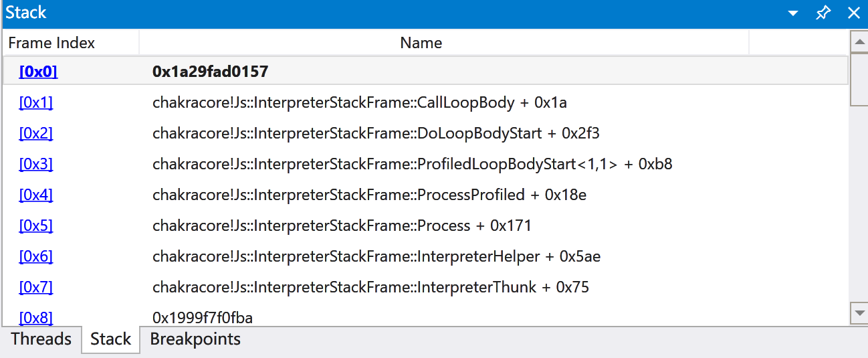Select frame index [0x8]
868x358 pixels.
pyautogui.click(x=35, y=317)
